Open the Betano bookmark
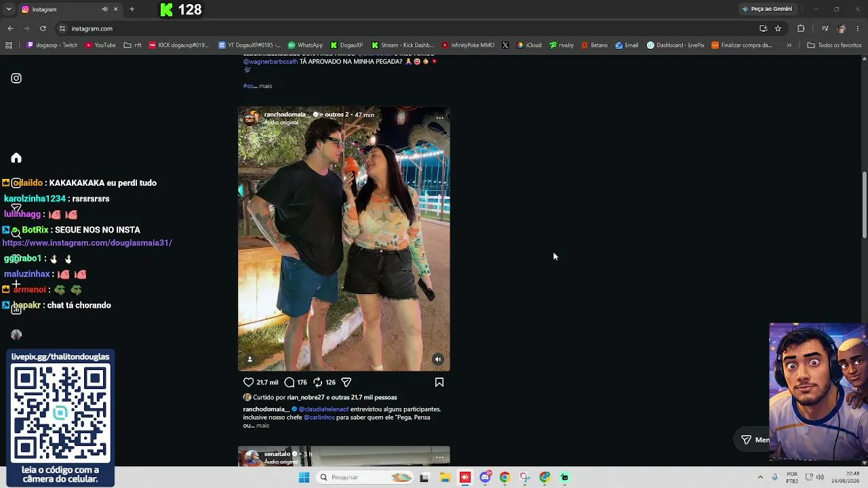Image resolution: width=868 pixels, height=488 pixels. [595, 45]
